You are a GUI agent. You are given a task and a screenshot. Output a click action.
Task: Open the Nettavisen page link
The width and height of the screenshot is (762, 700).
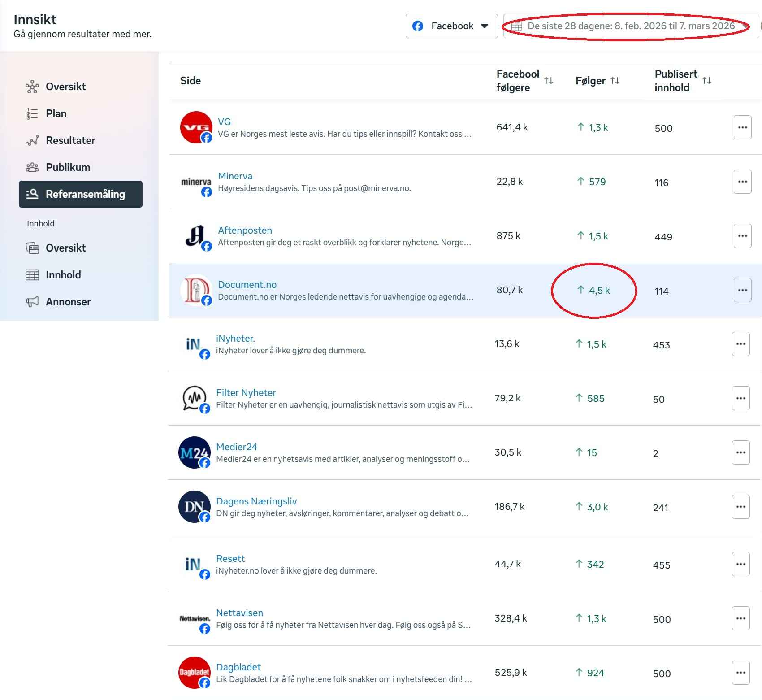pyautogui.click(x=239, y=613)
